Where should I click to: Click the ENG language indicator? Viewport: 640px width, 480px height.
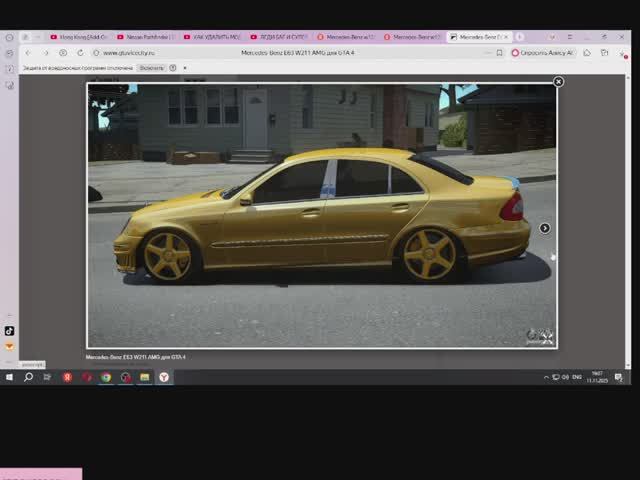point(577,377)
